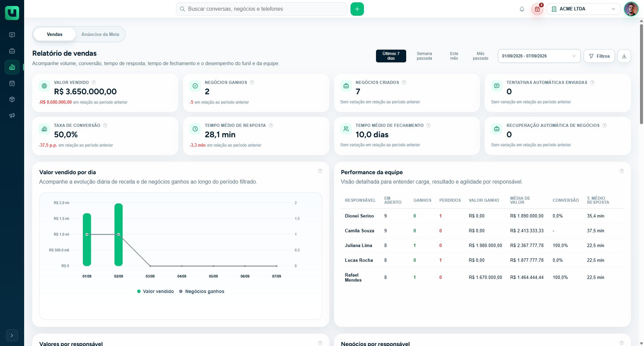Click help icon next to Negócios Ganhos
This screenshot has height=346, width=644.
252,82
